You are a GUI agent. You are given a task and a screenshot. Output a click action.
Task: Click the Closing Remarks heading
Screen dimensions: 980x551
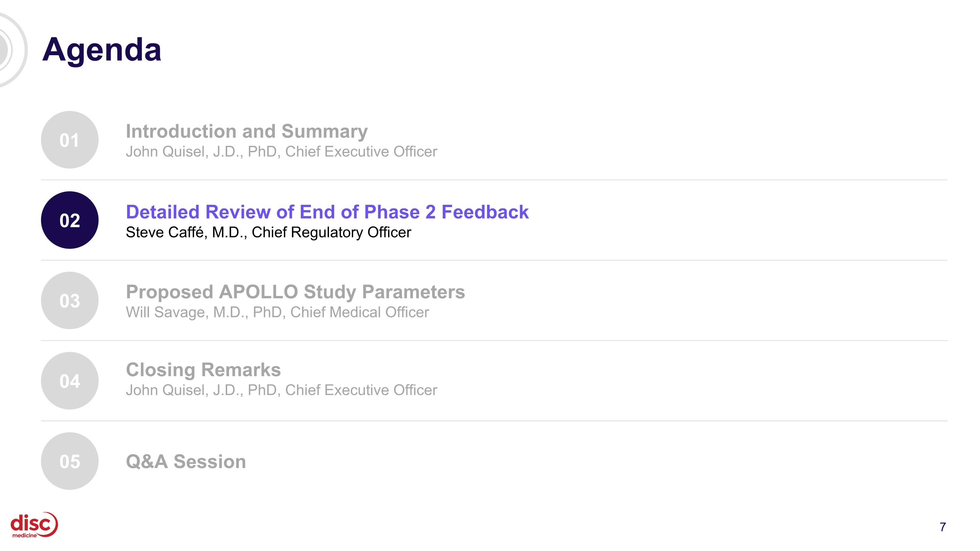[x=203, y=370]
